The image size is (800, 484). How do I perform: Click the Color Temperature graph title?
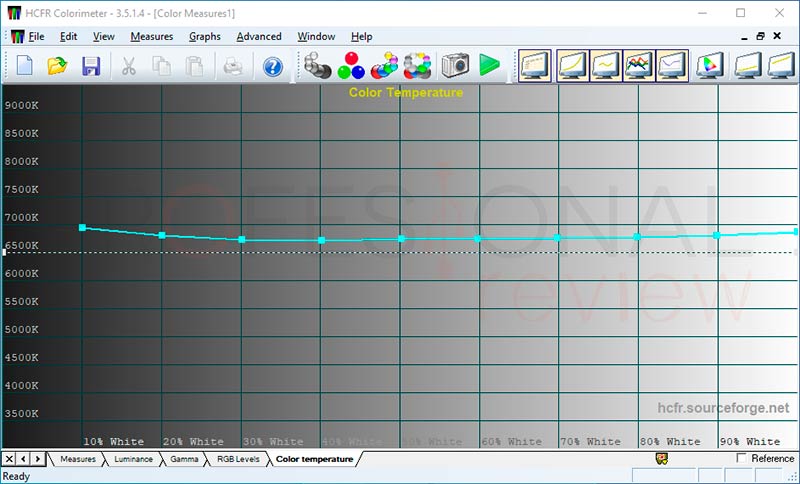[x=406, y=92]
